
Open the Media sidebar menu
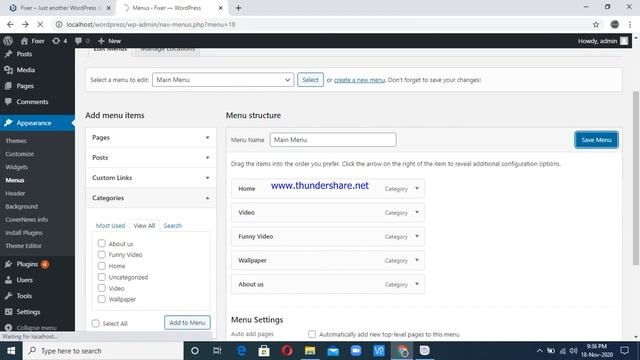tap(26, 70)
